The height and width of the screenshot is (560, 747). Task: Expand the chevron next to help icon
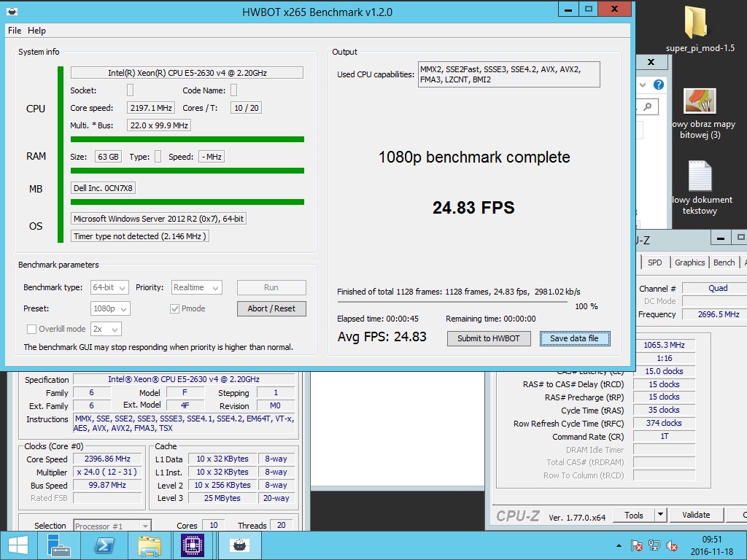click(x=643, y=85)
